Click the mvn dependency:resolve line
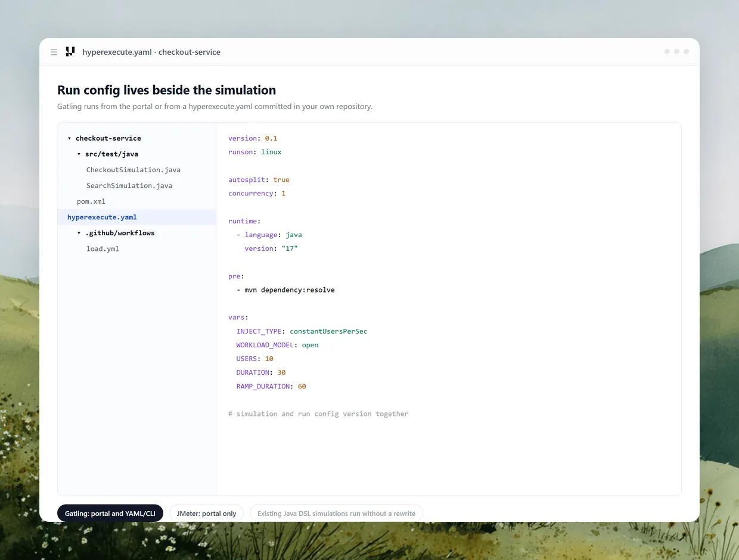The width and height of the screenshot is (739, 560). coord(285,290)
